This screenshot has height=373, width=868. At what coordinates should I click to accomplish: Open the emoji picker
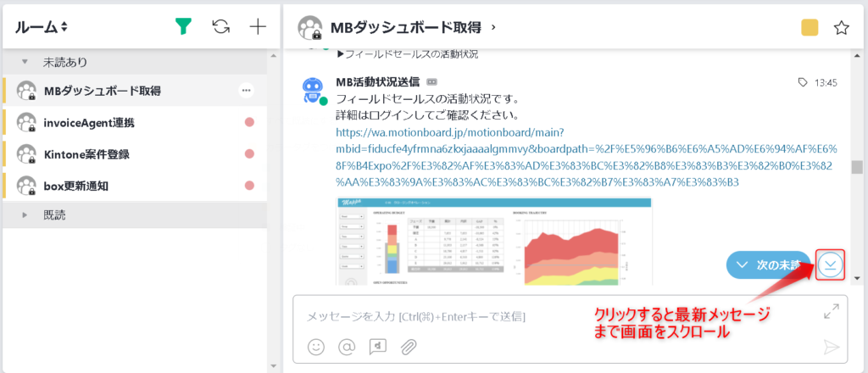315,347
